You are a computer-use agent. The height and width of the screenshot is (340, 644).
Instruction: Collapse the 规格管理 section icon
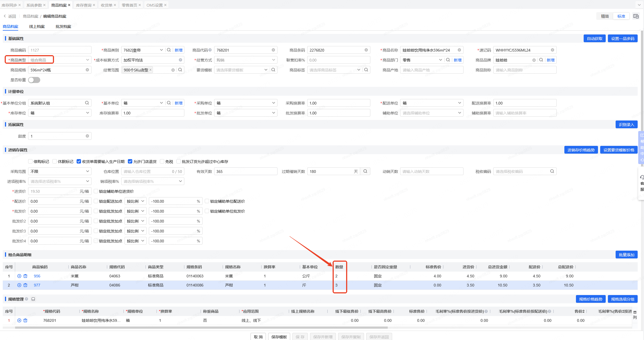point(33,299)
